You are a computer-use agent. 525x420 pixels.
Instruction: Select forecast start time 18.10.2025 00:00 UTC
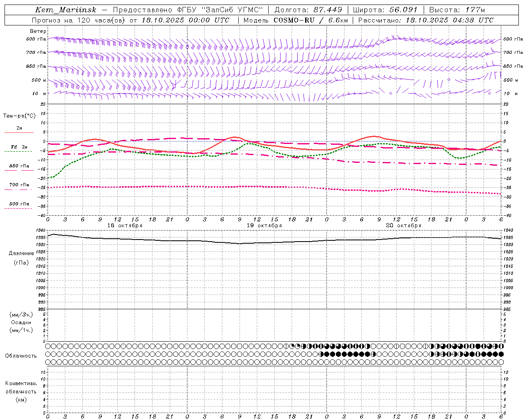coord(186,20)
